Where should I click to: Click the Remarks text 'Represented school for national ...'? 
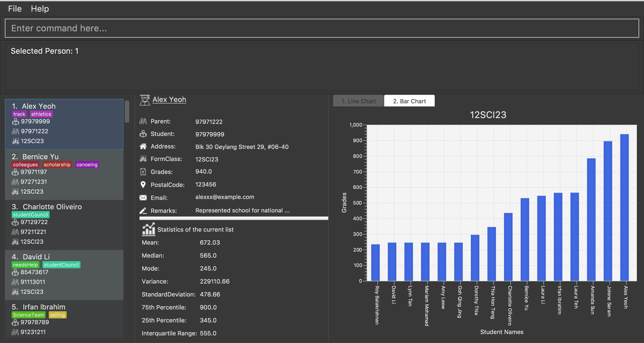pos(242,210)
